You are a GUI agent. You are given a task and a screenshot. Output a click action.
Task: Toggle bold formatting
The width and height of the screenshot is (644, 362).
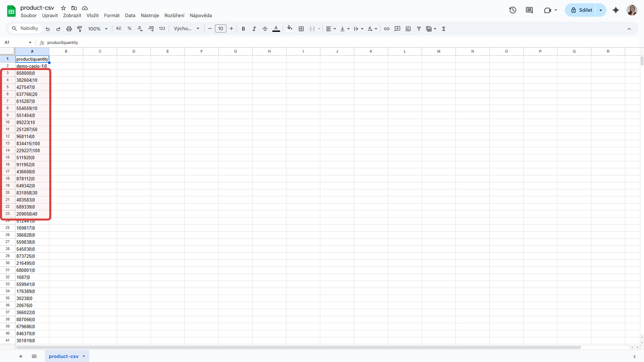tap(244, 29)
